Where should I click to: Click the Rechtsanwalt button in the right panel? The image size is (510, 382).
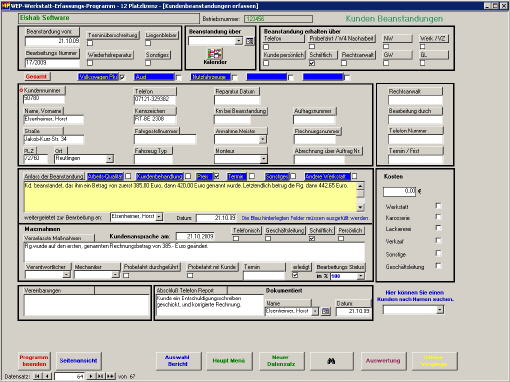pos(415,91)
